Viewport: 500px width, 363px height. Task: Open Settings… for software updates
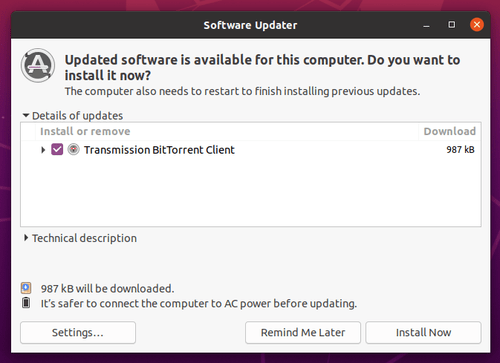tap(78, 332)
